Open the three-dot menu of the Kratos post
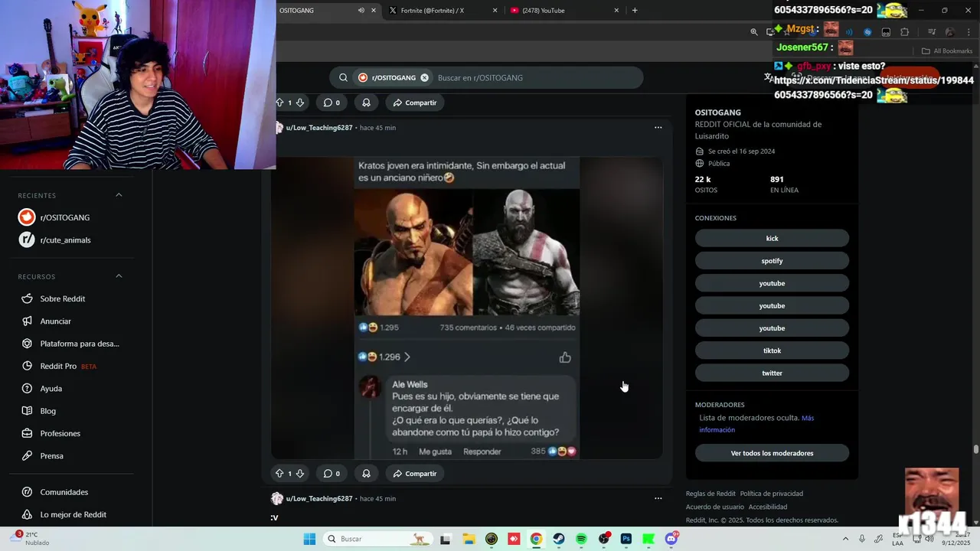The image size is (980, 551). pos(658,128)
